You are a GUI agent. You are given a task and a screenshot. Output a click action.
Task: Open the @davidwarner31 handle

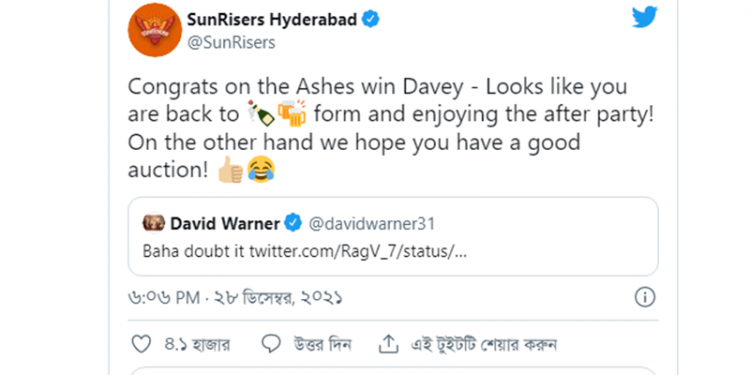click(372, 223)
